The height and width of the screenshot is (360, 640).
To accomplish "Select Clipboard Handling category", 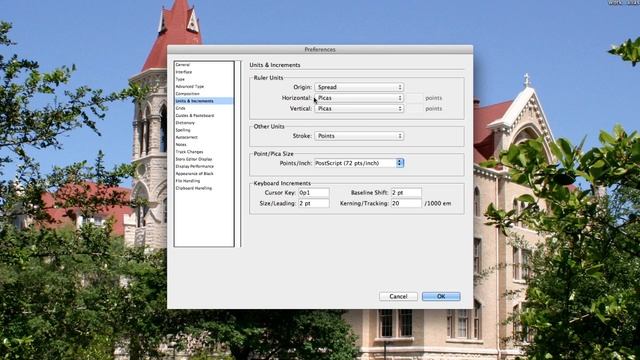I will pos(194,188).
